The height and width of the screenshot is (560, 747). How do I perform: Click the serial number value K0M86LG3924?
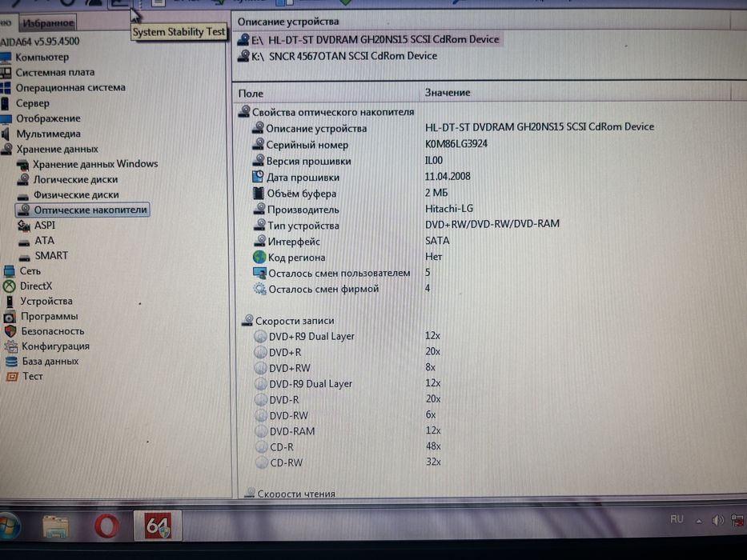[456, 144]
